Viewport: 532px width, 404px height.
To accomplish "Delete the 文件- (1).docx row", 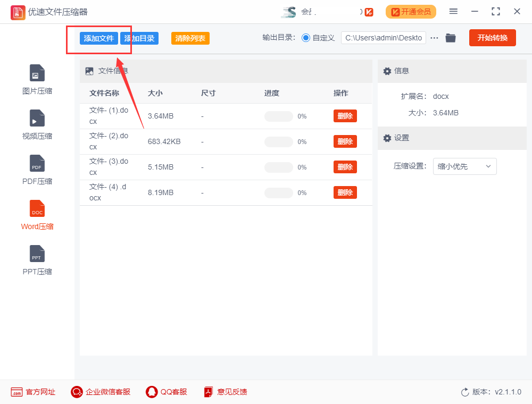I will (345, 116).
